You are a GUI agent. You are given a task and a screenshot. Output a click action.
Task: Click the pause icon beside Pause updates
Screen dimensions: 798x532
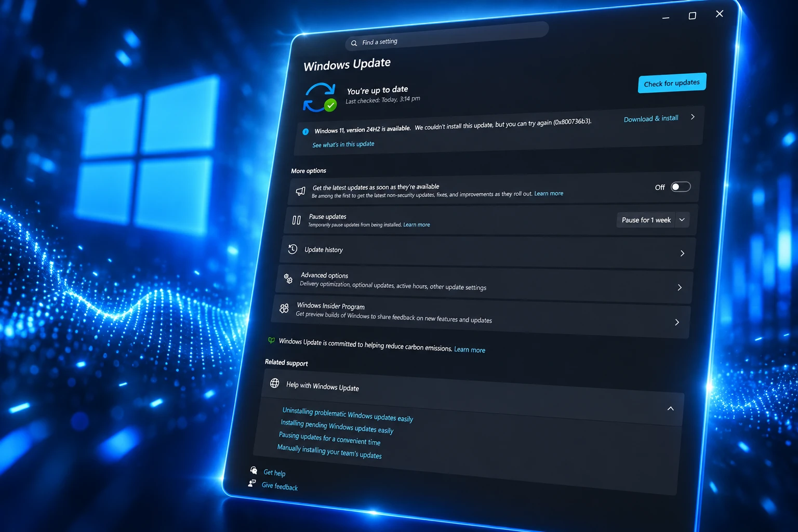pos(296,220)
